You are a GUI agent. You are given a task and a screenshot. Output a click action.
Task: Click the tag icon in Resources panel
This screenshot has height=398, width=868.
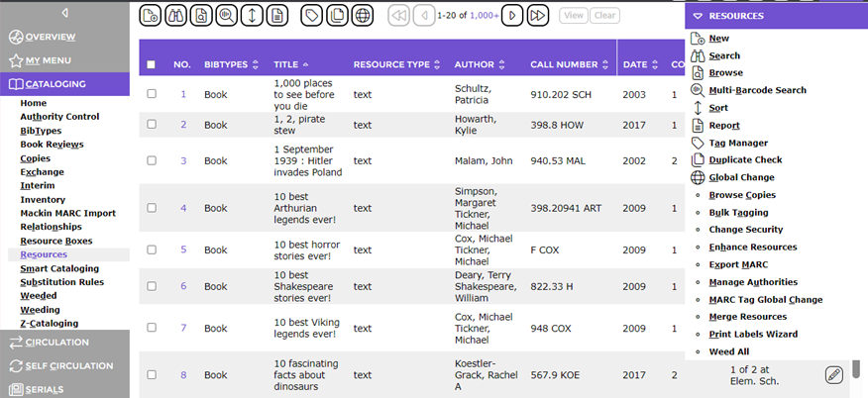[698, 144]
